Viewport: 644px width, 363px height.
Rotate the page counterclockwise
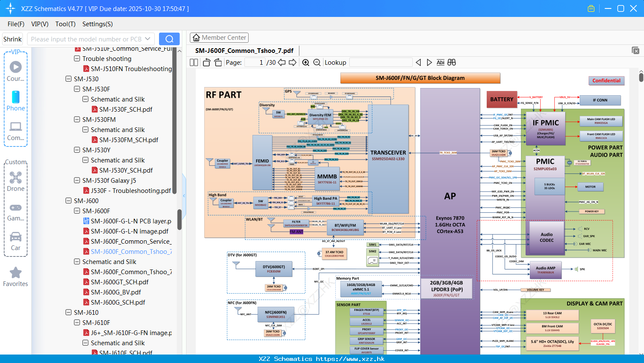[x=207, y=62]
